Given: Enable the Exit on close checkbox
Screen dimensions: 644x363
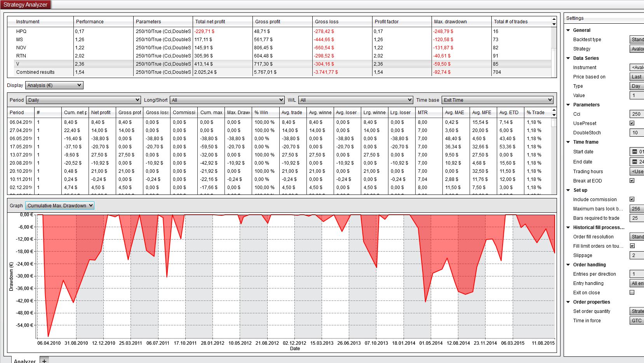Looking at the screenshot, I should tap(632, 293).
